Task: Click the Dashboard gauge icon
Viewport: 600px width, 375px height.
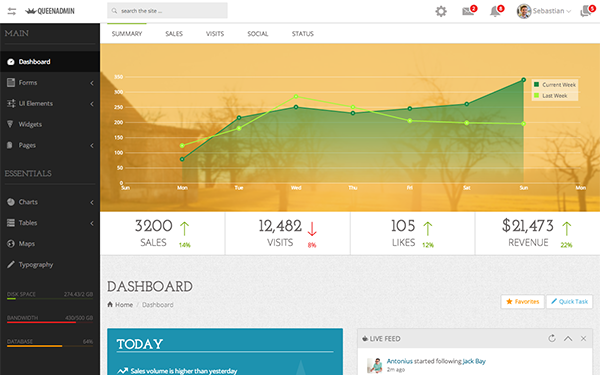Action: pyautogui.click(x=11, y=62)
